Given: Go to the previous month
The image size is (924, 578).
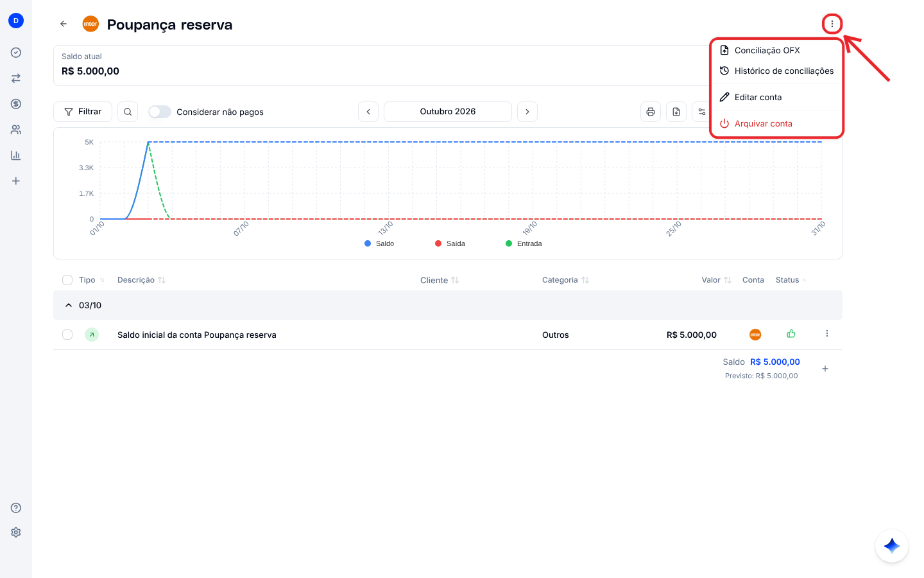Looking at the screenshot, I should coord(368,112).
